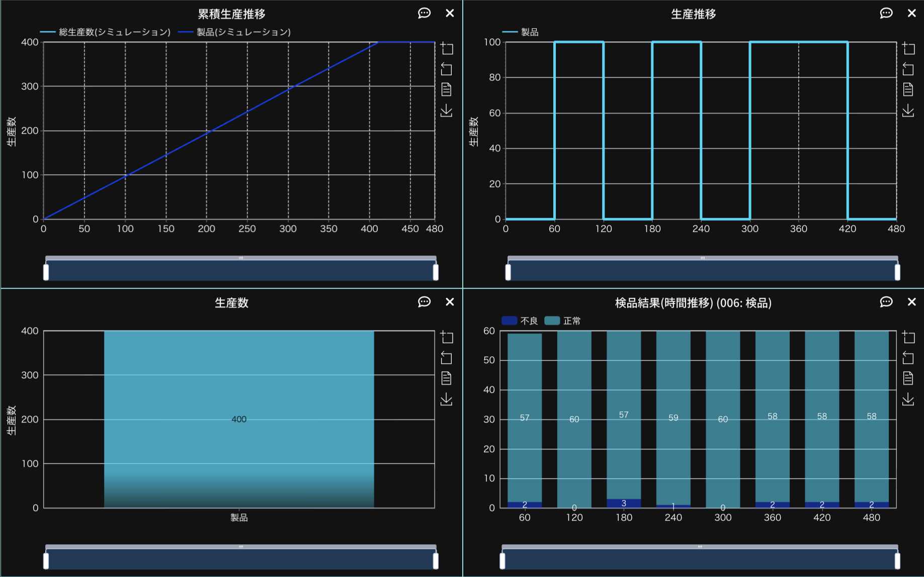
Task: Reset zoom in the 生産数 chart
Action: click(x=447, y=358)
